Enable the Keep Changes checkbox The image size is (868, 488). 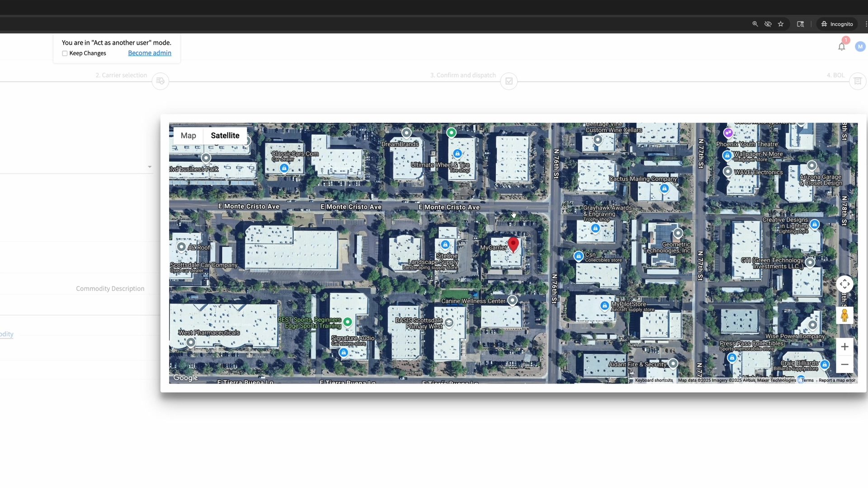point(65,53)
